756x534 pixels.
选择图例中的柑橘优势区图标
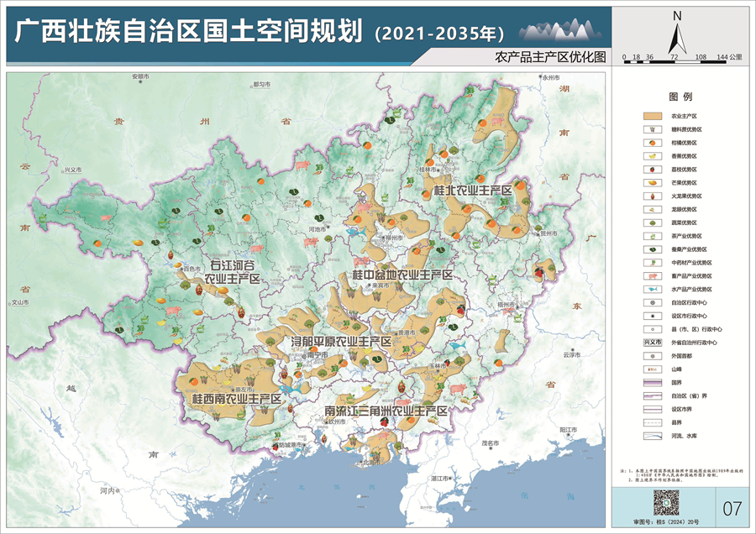pyautogui.click(x=651, y=144)
